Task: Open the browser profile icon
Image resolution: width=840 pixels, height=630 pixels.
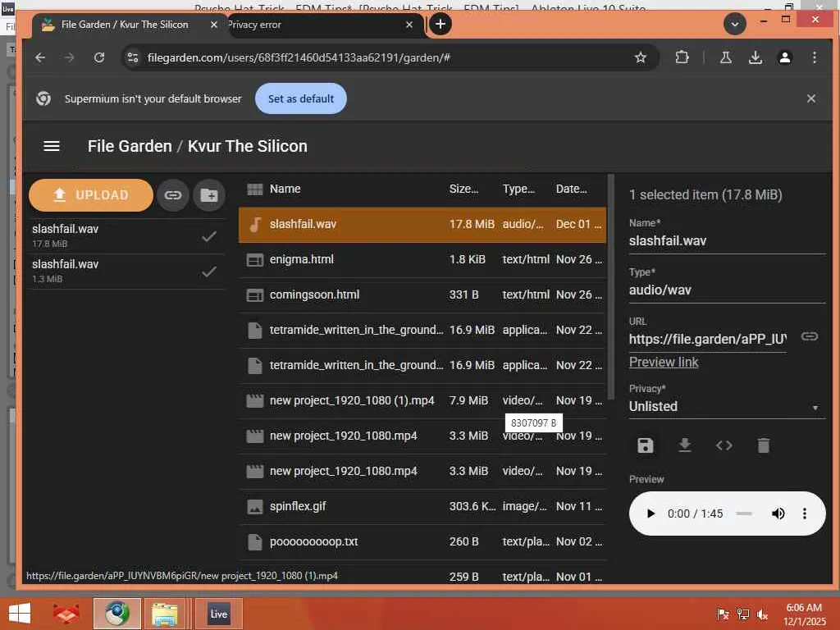Action: (x=785, y=57)
